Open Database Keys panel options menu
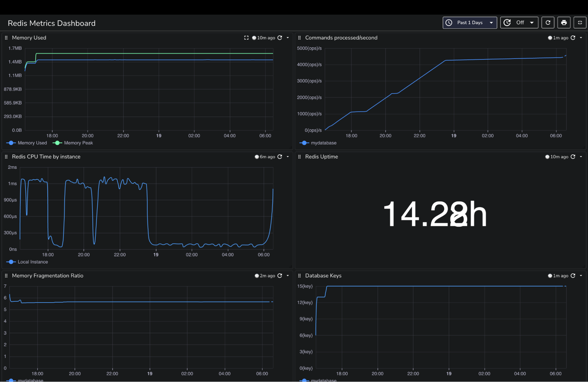 581,276
